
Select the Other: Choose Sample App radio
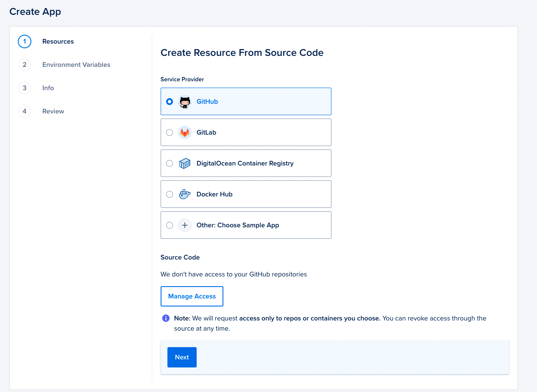point(170,225)
